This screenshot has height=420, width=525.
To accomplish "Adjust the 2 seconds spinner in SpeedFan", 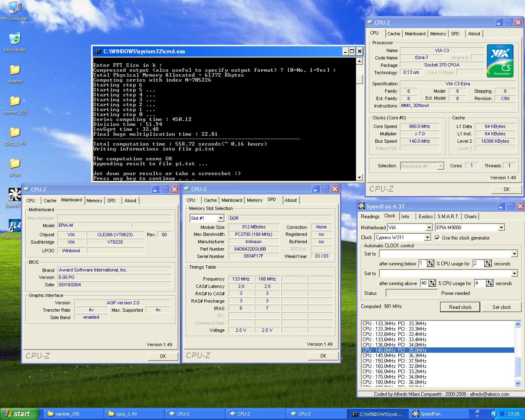I will click(x=488, y=263).
